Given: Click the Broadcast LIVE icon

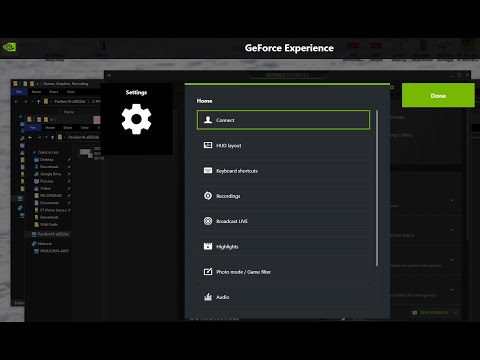Looking at the screenshot, I should 208,221.
